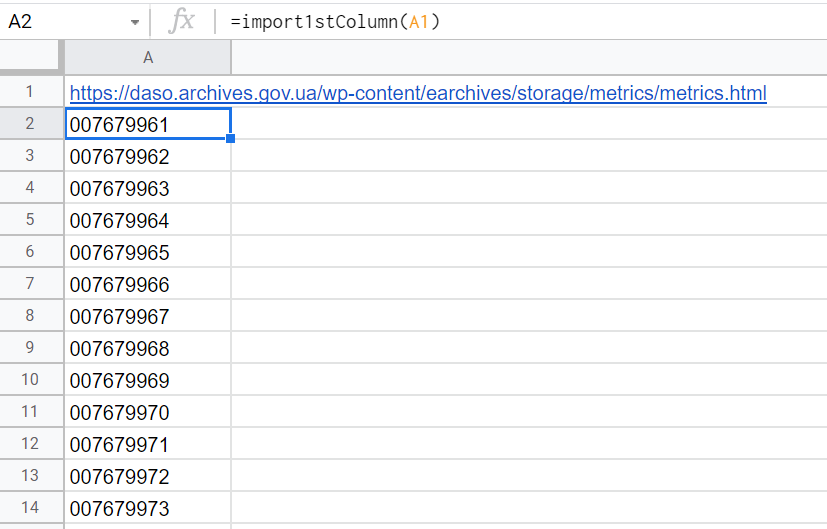The width and height of the screenshot is (827, 529).
Task: Click cell containing 007679963
Action: [148, 188]
